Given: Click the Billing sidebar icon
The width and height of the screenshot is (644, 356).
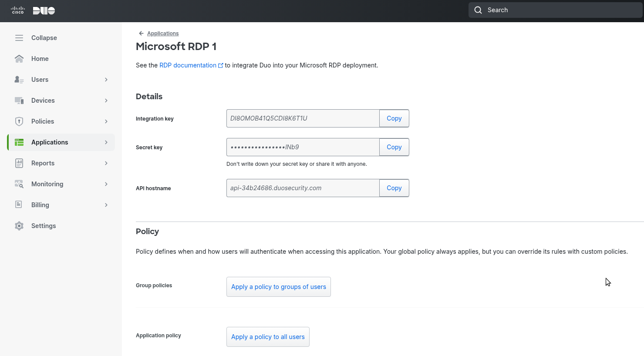Looking at the screenshot, I should tap(19, 205).
